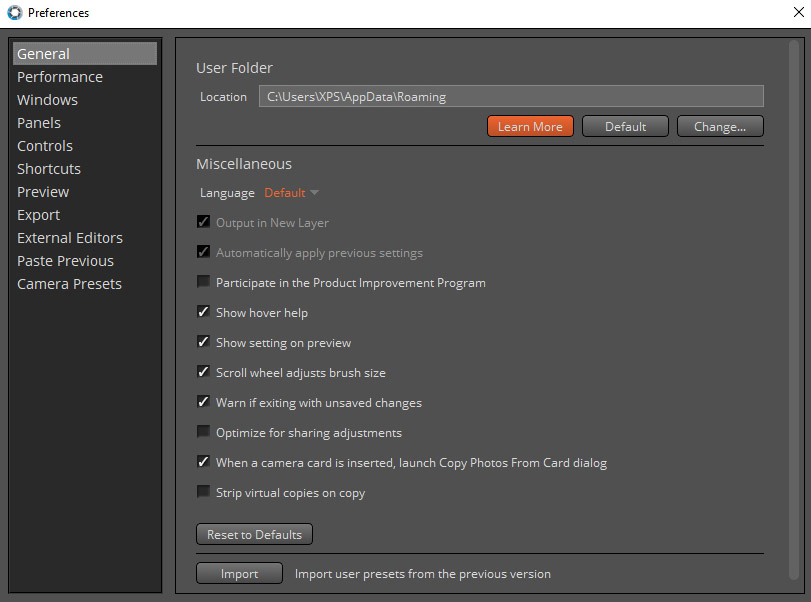Click Reset to Defaults
Image resolution: width=811 pixels, height=602 pixels.
(254, 534)
